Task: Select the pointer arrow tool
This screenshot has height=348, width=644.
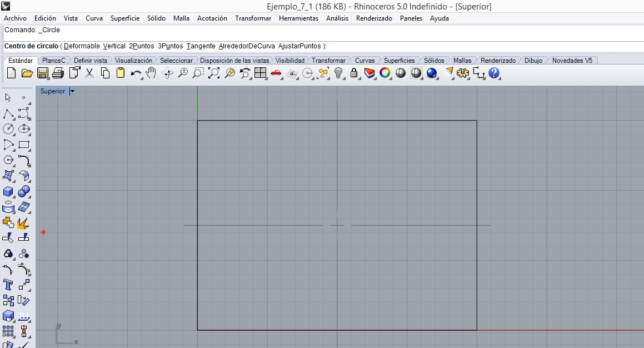Action: coord(8,97)
